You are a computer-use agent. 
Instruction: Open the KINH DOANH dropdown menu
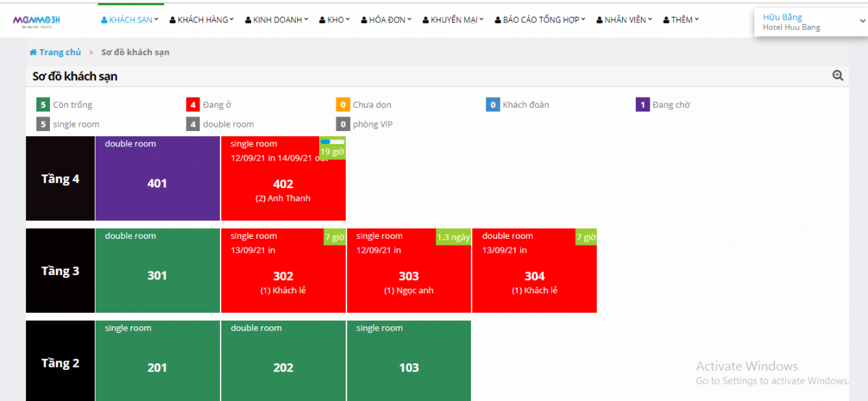tap(276, 20)
